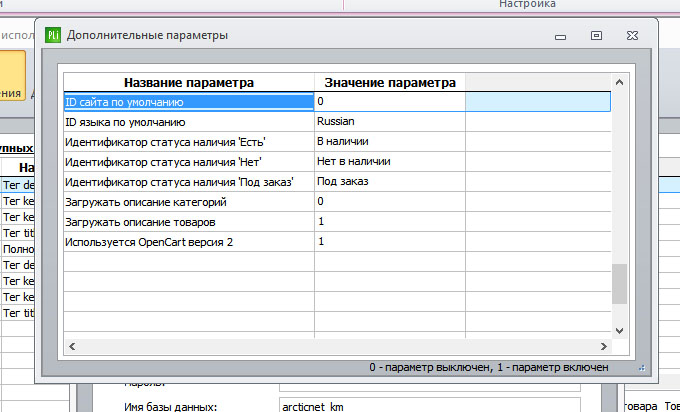Viewport: 680px width, 412px height.
Task: Click the Название параметра column header
Action: 189,82
